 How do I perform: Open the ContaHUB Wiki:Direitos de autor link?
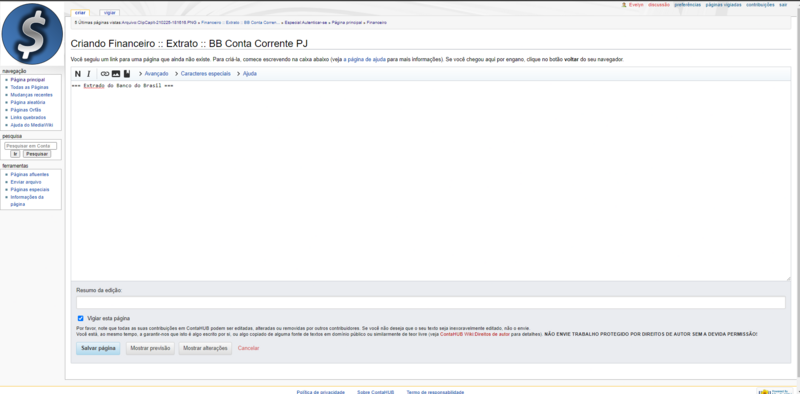474,334
